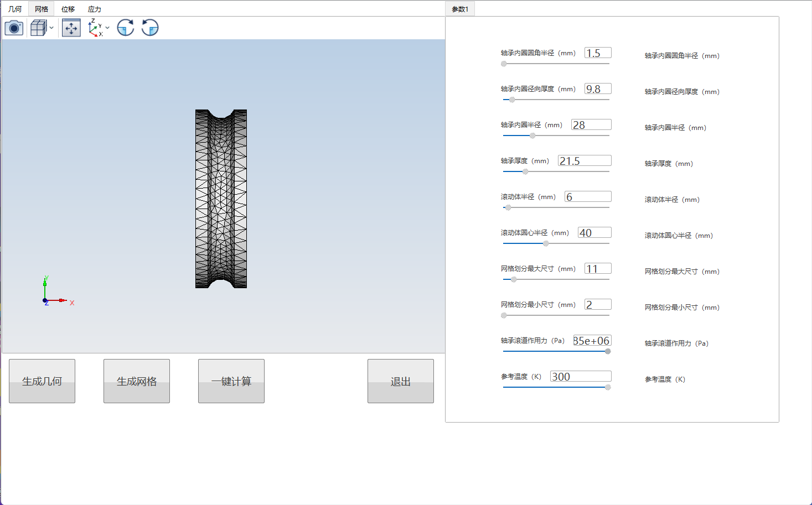
Task: Switch to the 位移 tab
Action: [68, 9]
